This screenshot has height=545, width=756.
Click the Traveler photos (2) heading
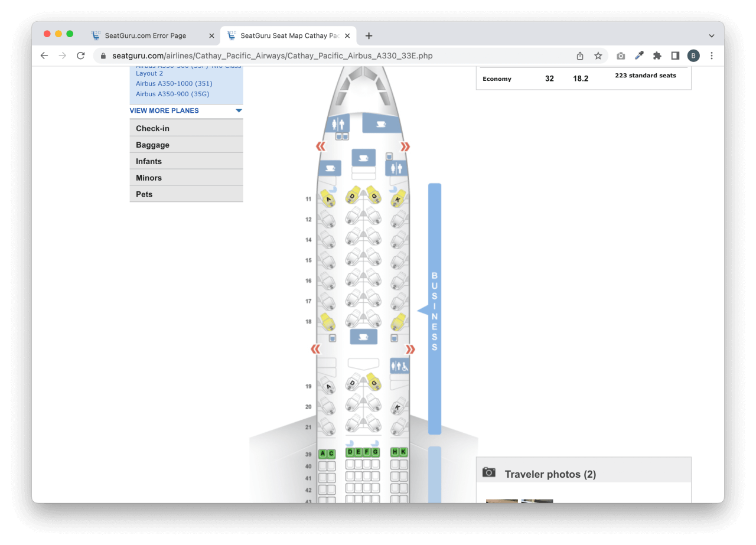[x=550, y=474]
